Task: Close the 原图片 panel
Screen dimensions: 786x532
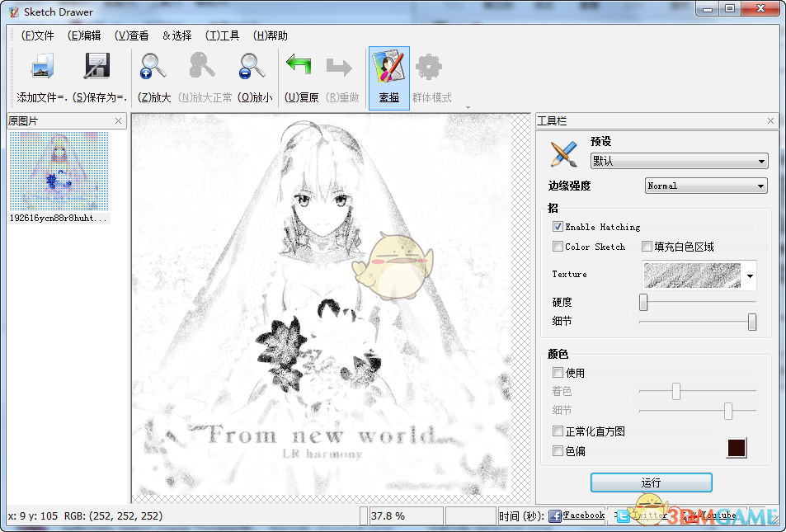Action: click(x=118, y=121)
